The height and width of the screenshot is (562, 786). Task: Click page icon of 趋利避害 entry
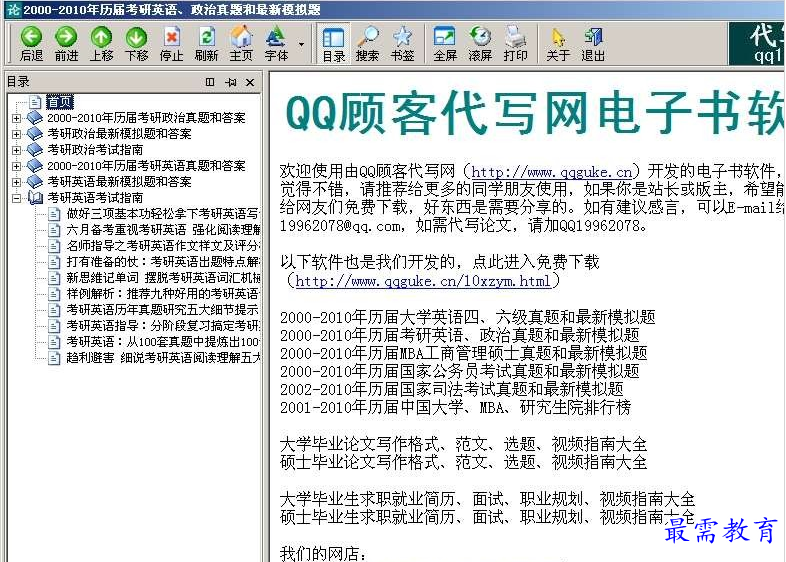coord(54,358)
